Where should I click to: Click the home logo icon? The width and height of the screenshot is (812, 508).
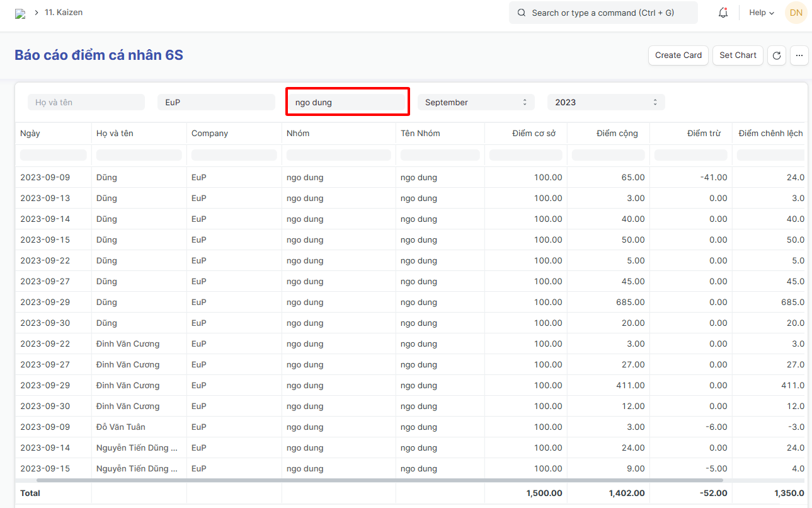tap(20, 13)
